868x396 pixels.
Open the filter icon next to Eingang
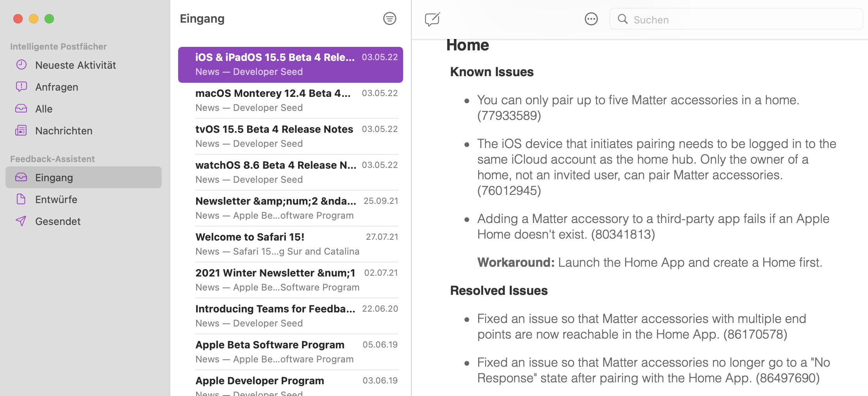point(389,19)
